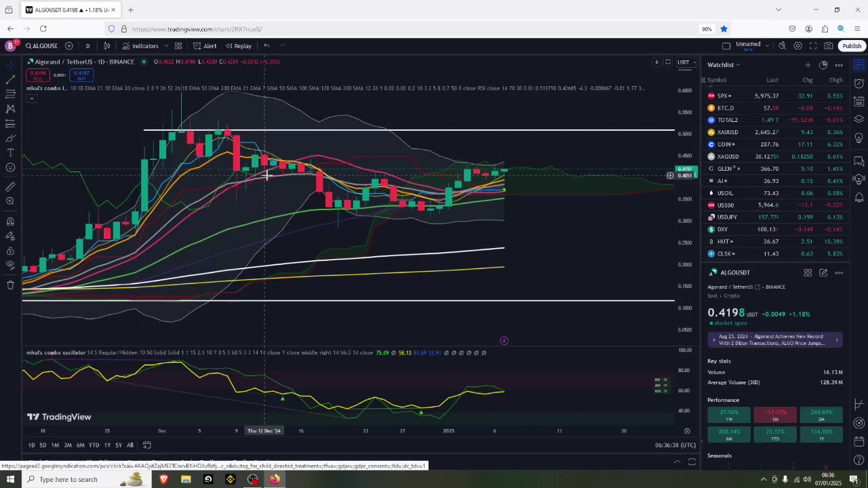Select the measure ruler tool
This screenshot has width=868, height=488.
10,186
